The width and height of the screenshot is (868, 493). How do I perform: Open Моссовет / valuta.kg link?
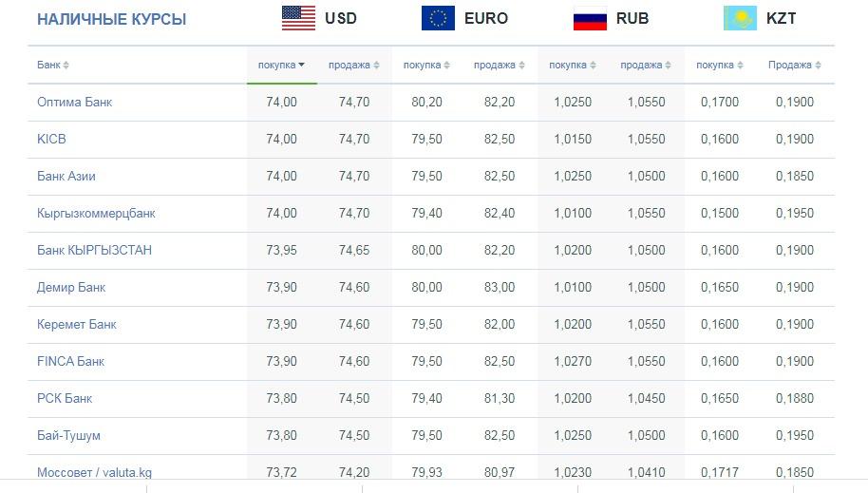click(94, 472)
